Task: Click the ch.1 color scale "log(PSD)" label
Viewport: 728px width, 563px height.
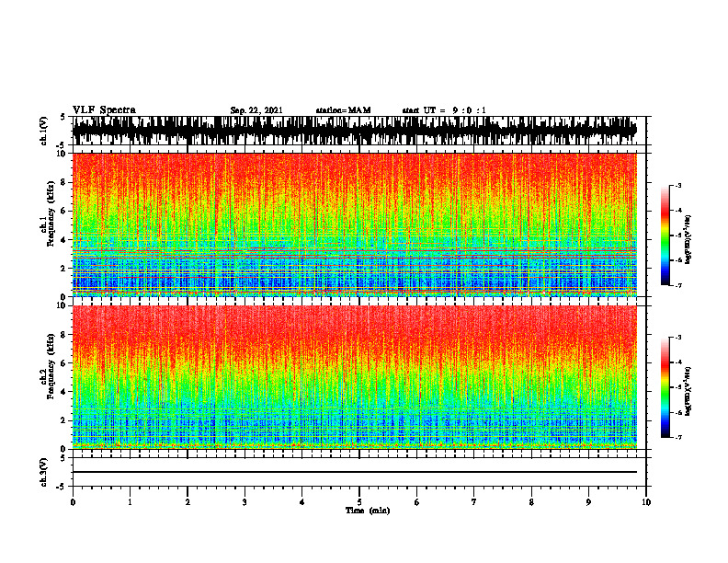Action: tap(688, 240)
